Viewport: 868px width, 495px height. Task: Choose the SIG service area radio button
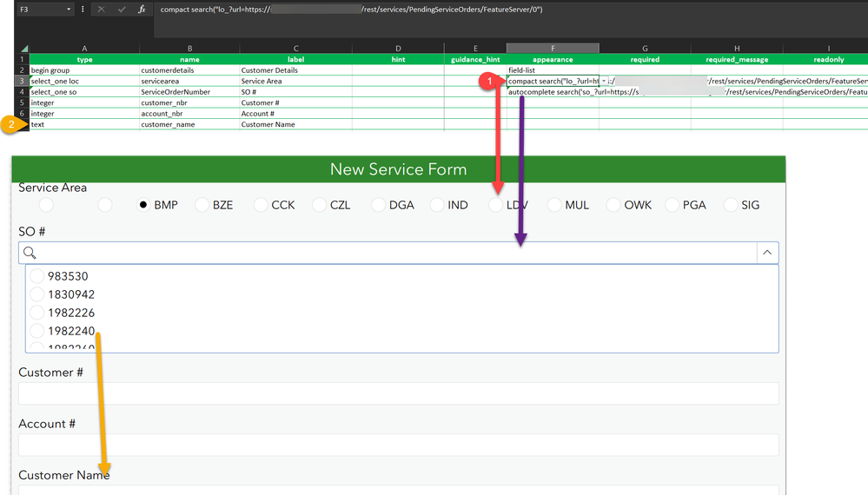point(731,205)
